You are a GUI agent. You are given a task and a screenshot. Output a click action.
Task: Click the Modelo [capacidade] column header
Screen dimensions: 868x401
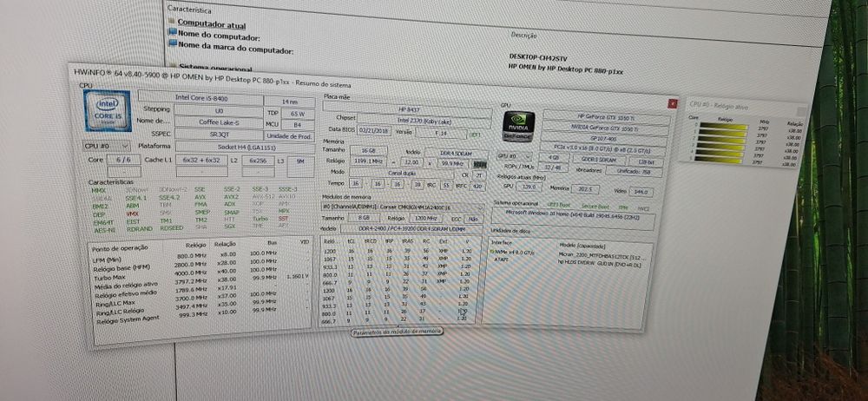[x=583, y=246]
